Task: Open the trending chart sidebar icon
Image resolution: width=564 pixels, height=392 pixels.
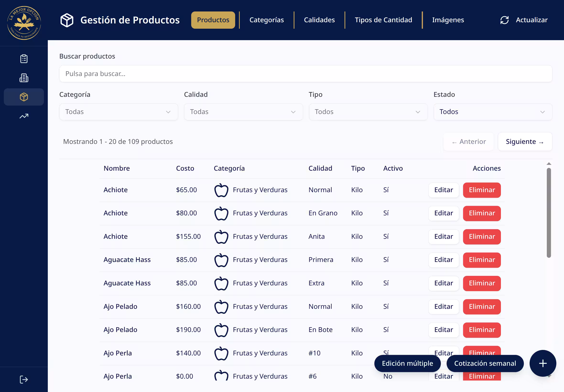Action: 24,116
